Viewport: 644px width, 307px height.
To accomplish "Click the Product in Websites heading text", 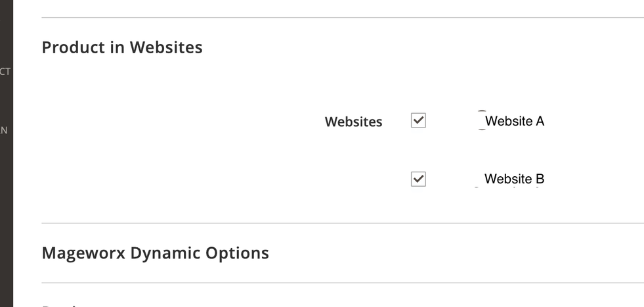I will pos(122,47).
